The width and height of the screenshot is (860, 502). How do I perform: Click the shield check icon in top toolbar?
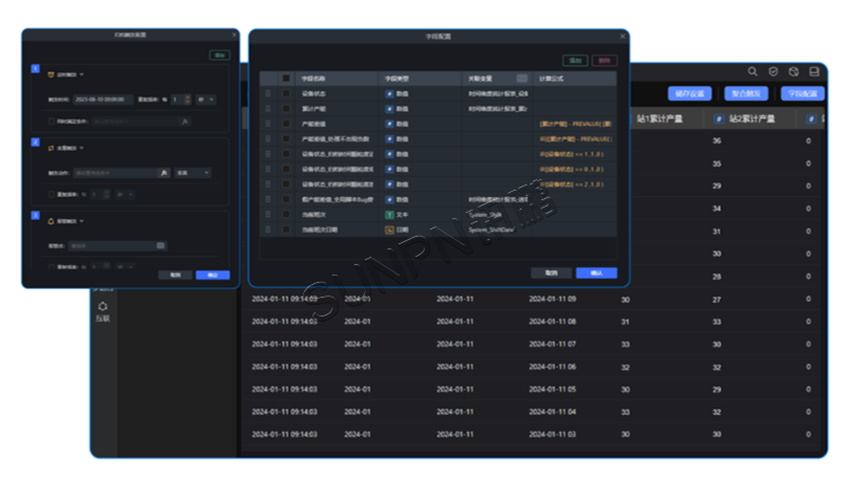(773, 72)
